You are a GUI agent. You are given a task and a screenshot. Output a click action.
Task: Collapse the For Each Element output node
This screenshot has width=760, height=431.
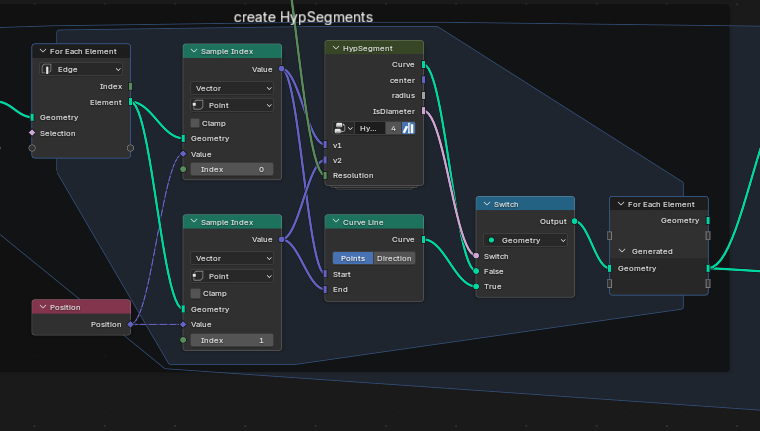620,204
